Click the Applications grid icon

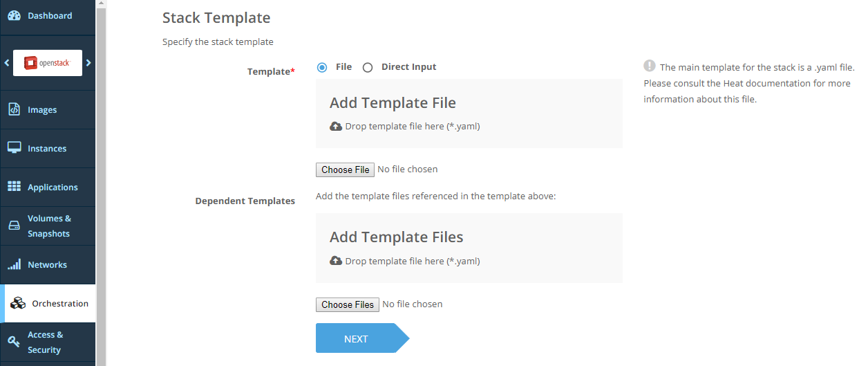tap(14, 187)
